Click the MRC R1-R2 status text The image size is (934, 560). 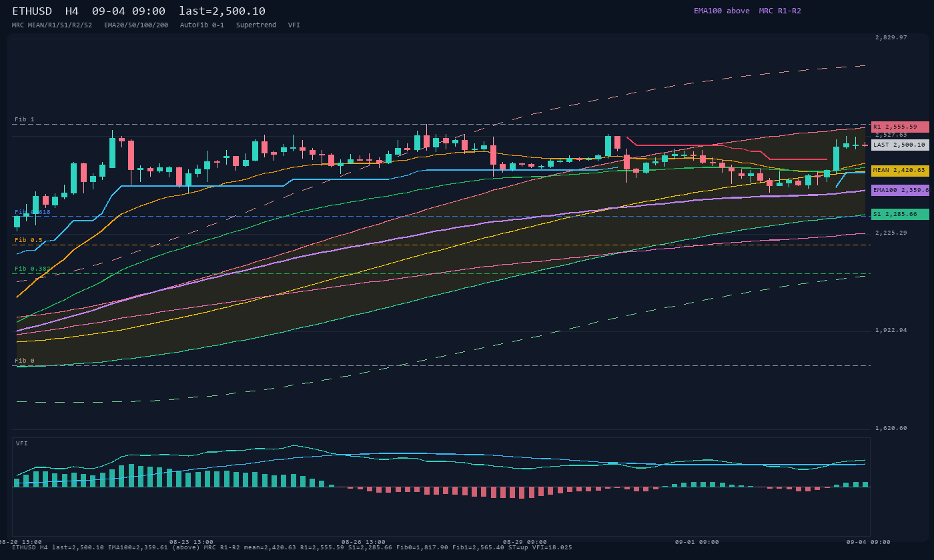[780, 11]
